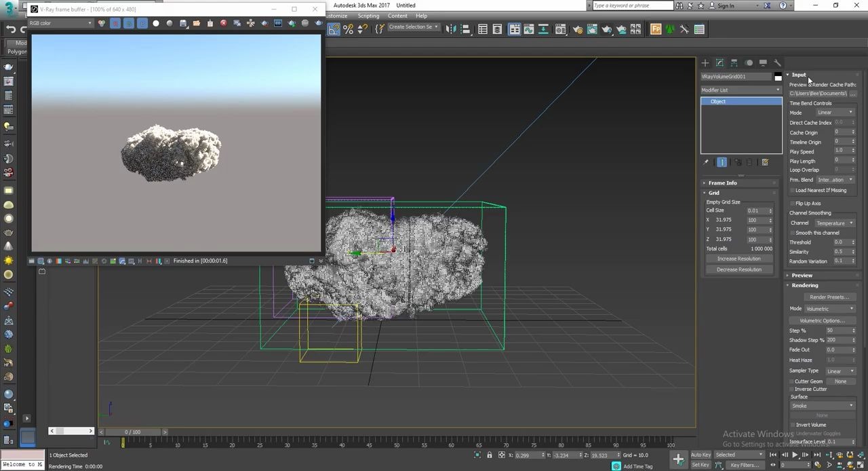Click the red channel button in frame buffer

tap(115, 24)
